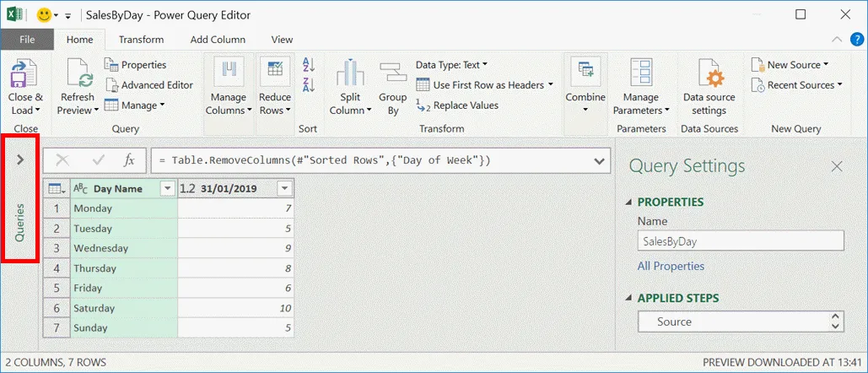The image size is (868, 373).
Task: Select the Source applied step
Action: click(674, 322)
